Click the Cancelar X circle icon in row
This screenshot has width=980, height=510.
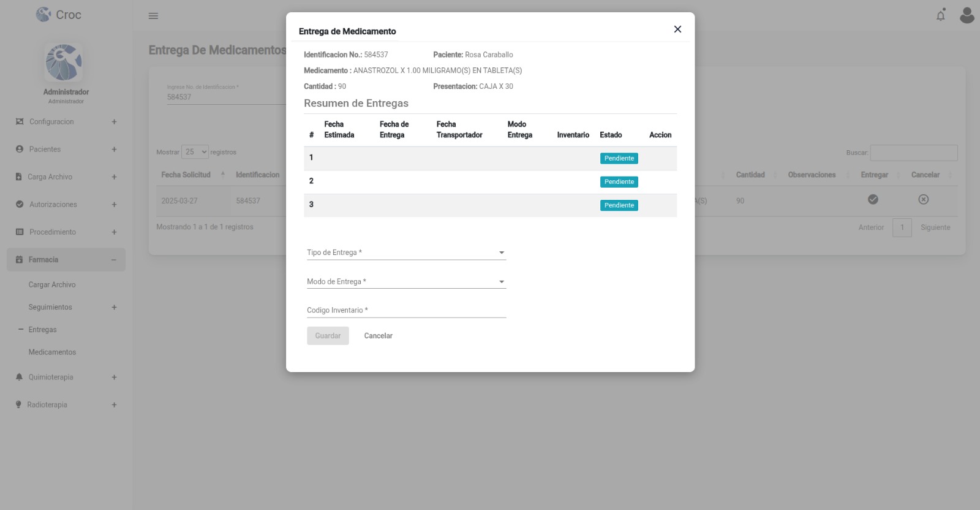click(x=923, y=199)
